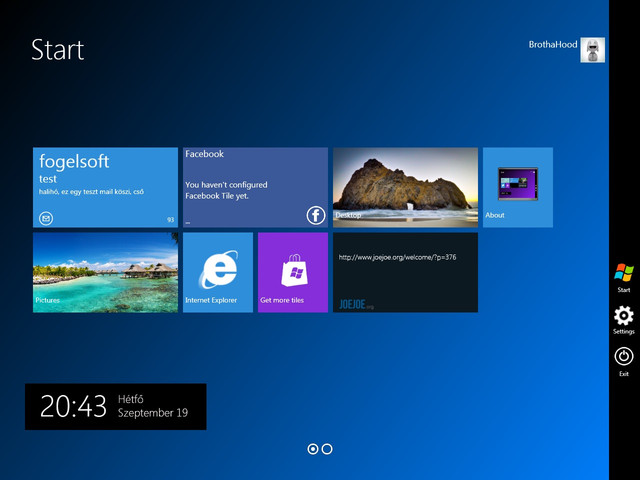
Task: Open the Facebook tile
Action: [x=255, y=187]
